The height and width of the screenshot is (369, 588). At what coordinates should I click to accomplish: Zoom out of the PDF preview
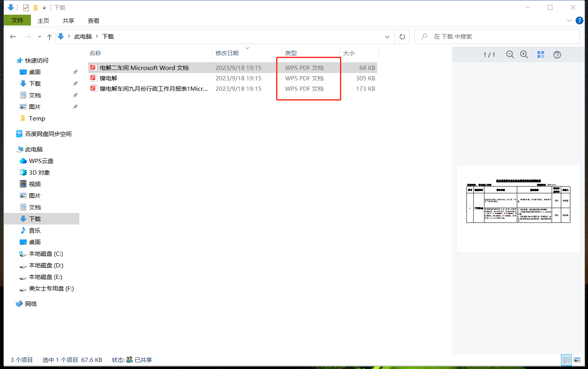[x=510, y=54]
